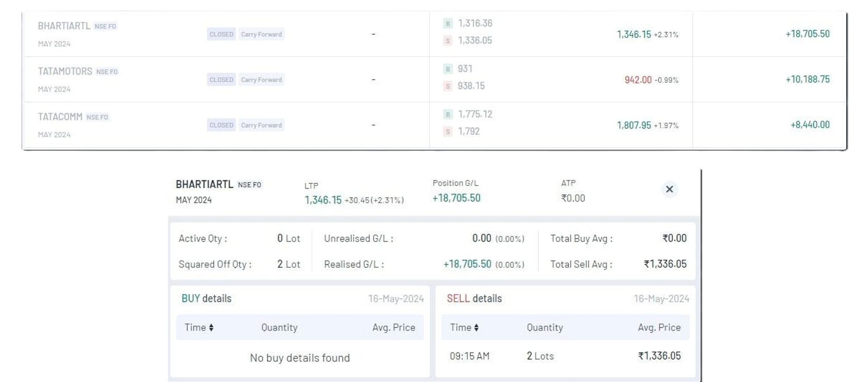Click the NSE FO tag in detail panel header
The width and height of the screenshot is (868, 382).
(250, 185)
